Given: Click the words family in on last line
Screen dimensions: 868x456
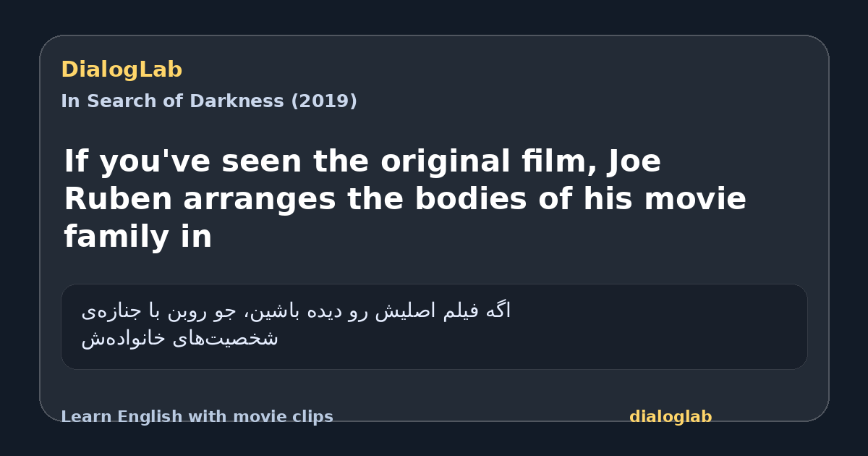Looking at the screenshot, I should (137, 237).
